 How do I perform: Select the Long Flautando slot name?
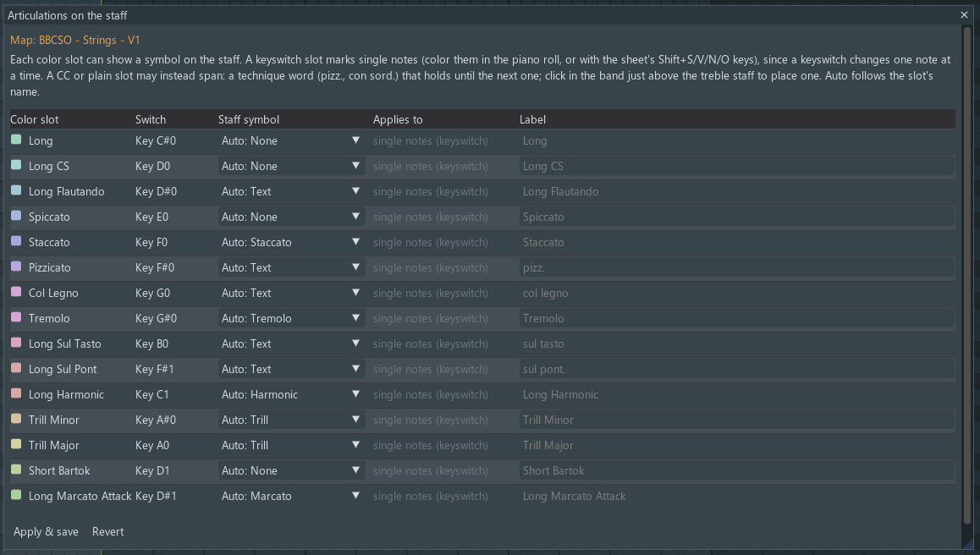point(66,192)
